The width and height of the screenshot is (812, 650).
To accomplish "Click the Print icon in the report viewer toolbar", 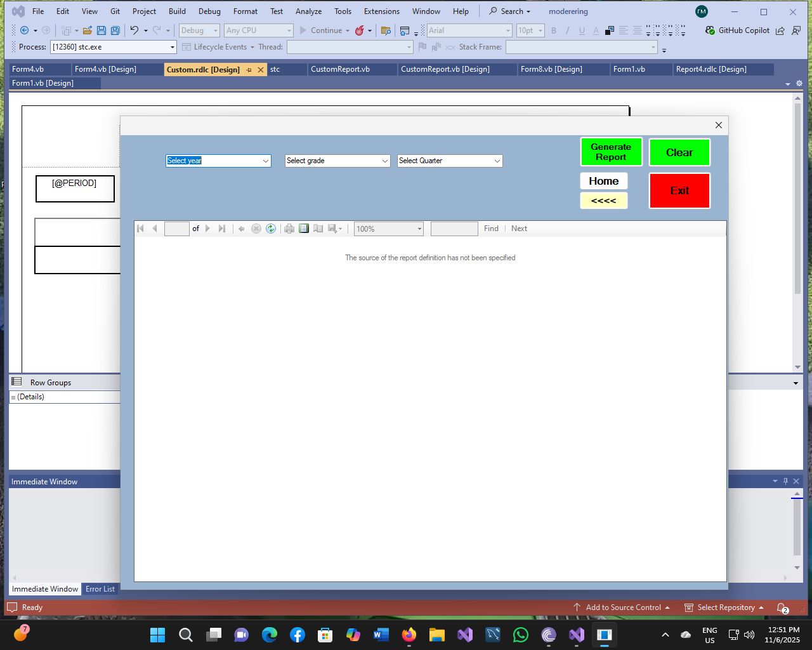I will (289, 229).
